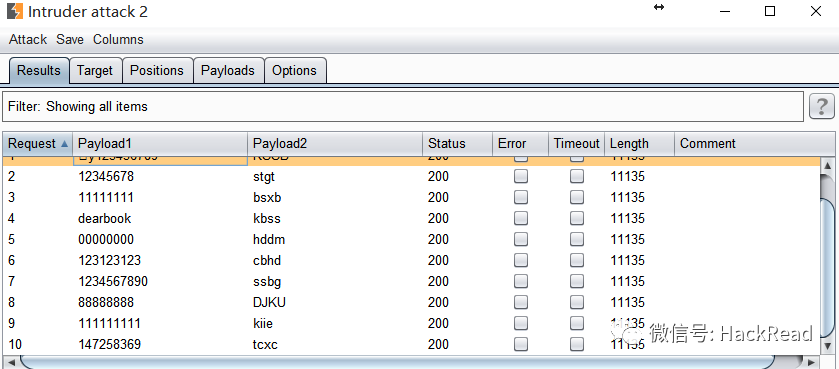Viewport: 839px width, 369px height.
Task: Select payload 111111111 in request 9
Action: click(160, 324)
